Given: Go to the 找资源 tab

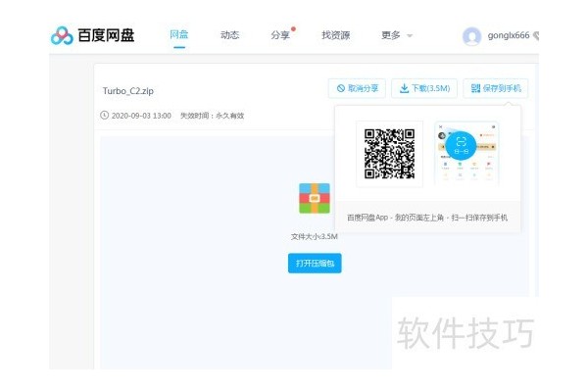Looking at the screenshot, I should tap(335, 35).
